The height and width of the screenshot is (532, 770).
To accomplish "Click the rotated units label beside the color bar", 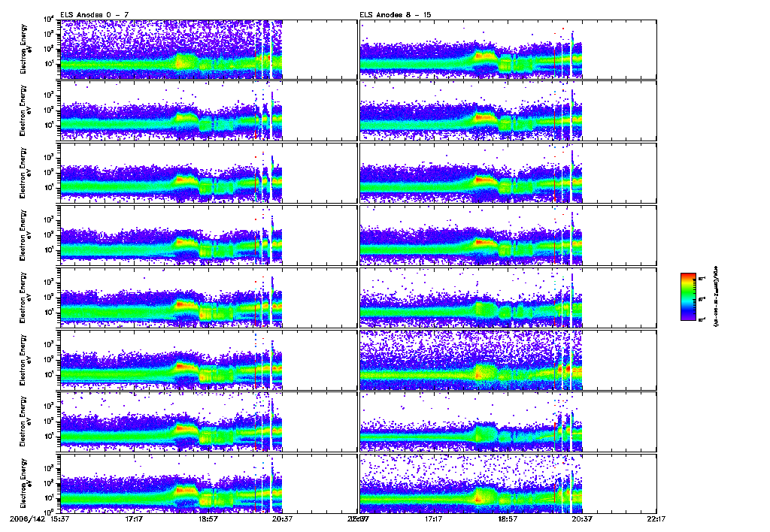I will [x=715, y=297].
